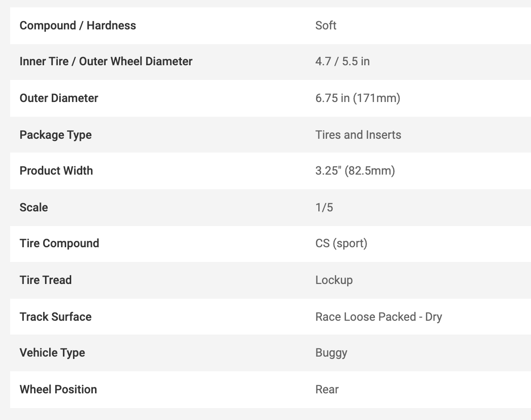Screen dimensions: 531x420
Task: Select the Race Loose Packed - Dry value
Action: pos(378,317)
